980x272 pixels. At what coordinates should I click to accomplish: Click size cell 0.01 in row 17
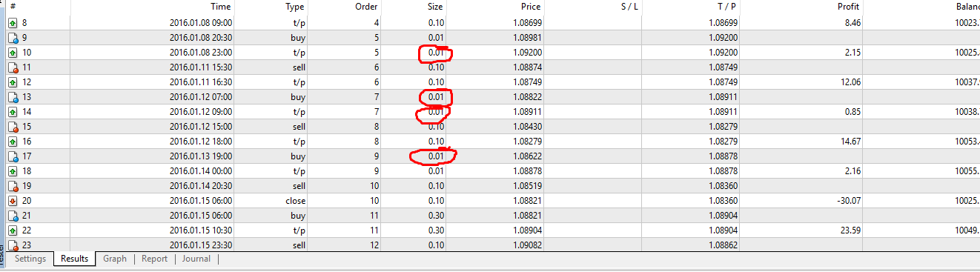[436, 156]
